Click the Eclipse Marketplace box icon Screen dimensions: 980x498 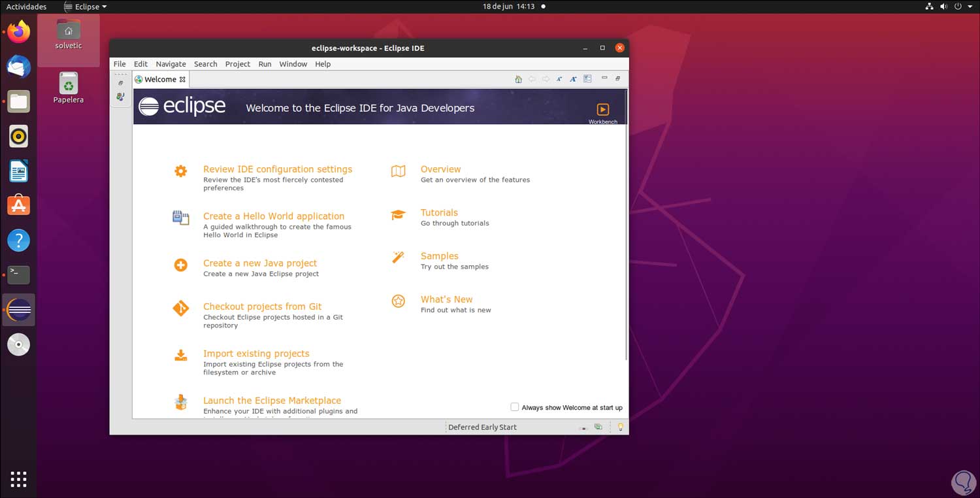click(181, 403)
